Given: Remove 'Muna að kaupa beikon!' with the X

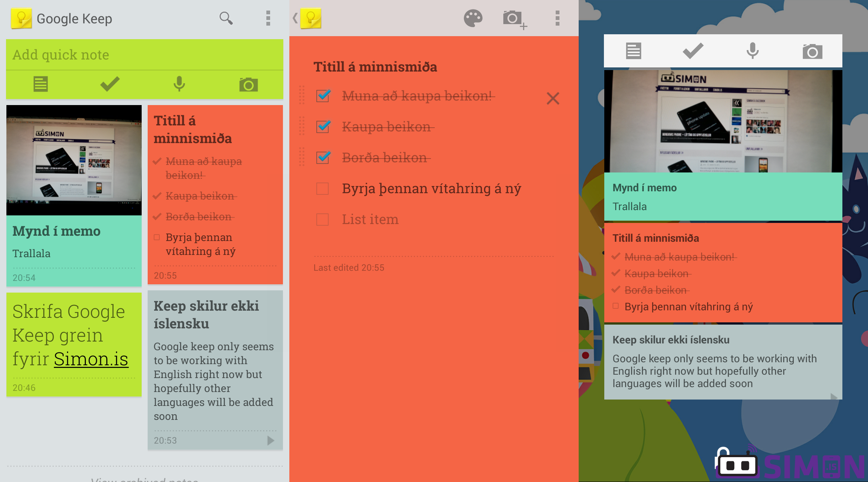Looking at the screenshot, I should pyautogui.click(x=553, y=98).
